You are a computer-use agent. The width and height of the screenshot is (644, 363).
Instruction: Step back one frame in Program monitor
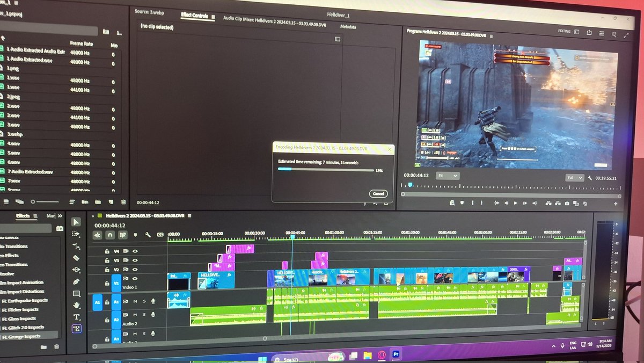point(506,203)
